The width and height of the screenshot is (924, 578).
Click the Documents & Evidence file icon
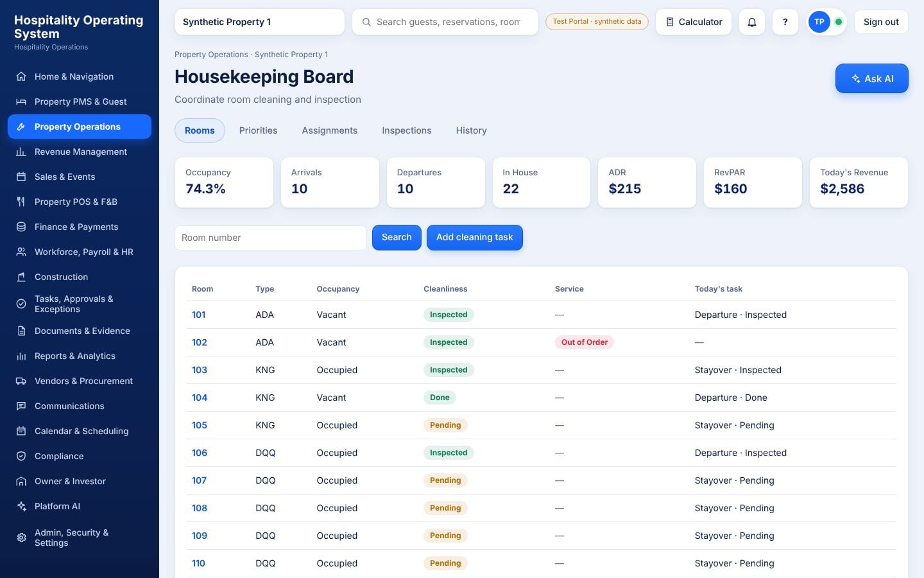[21, 331]
